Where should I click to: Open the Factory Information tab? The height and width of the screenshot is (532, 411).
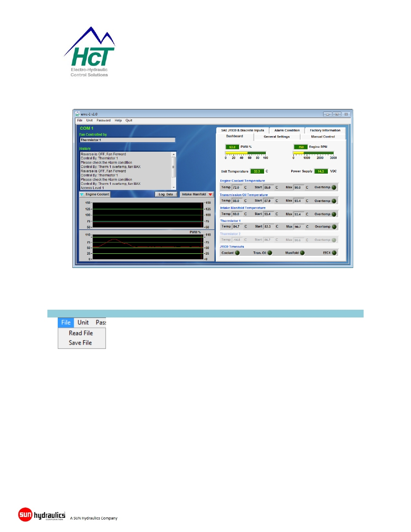pos(325,130)
